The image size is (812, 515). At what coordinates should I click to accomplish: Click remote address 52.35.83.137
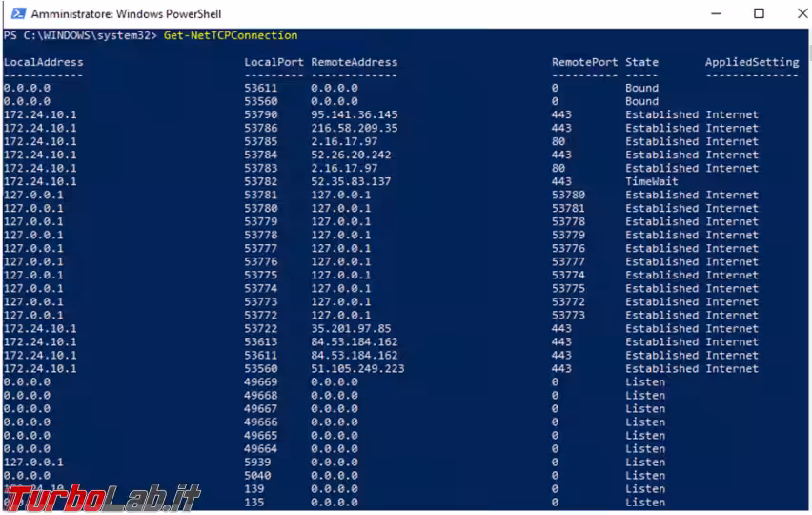pyautogui.click(x=351, y=181)
